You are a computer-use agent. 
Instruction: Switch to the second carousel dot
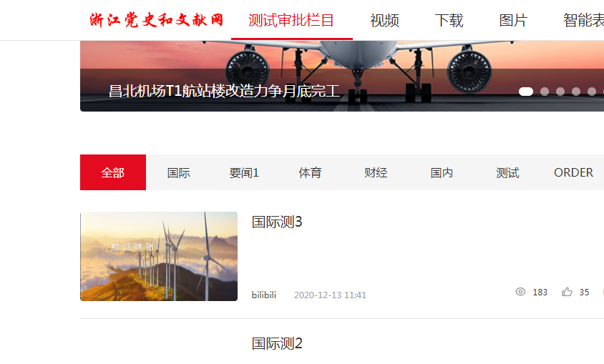tap(545, 92)
